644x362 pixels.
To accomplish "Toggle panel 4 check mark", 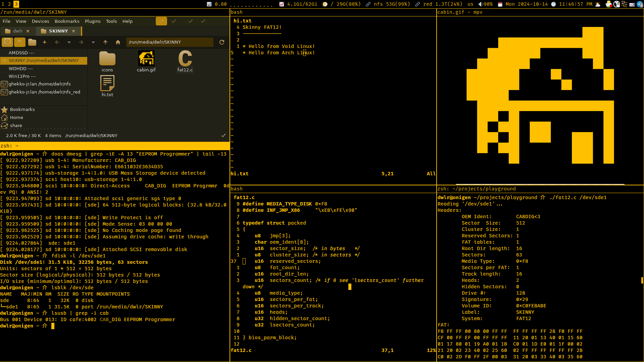I will click(203, 21).
